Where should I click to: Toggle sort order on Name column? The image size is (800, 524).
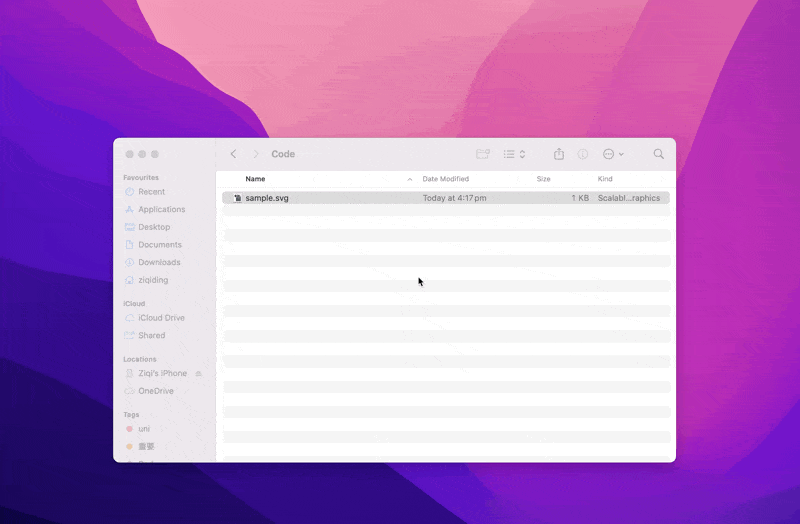409,179
